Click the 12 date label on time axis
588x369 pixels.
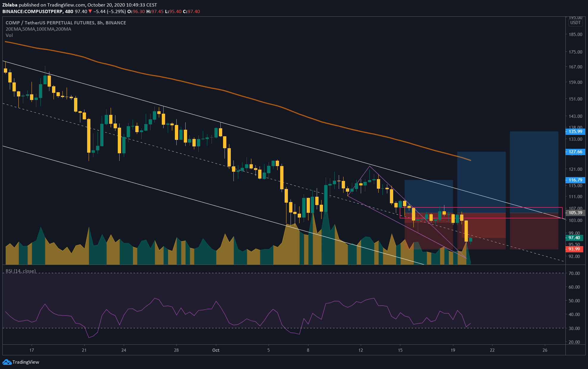pos(360,350)
